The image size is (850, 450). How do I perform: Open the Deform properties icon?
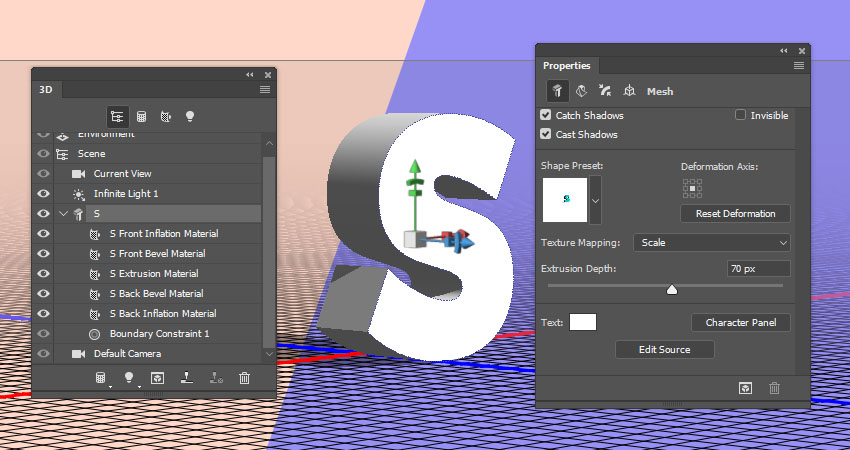(x=579, y=91)
